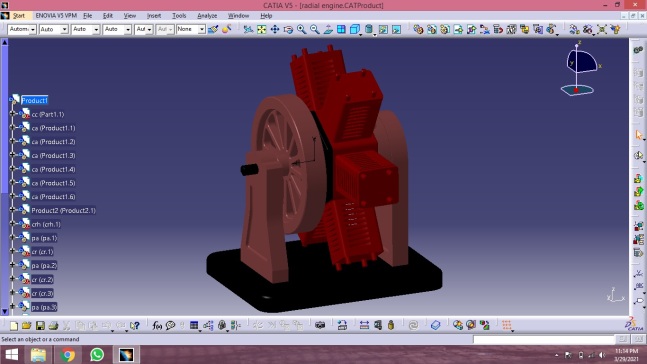The image size is (647, 364).
Task: Click the power input command field
Action: 544,339
